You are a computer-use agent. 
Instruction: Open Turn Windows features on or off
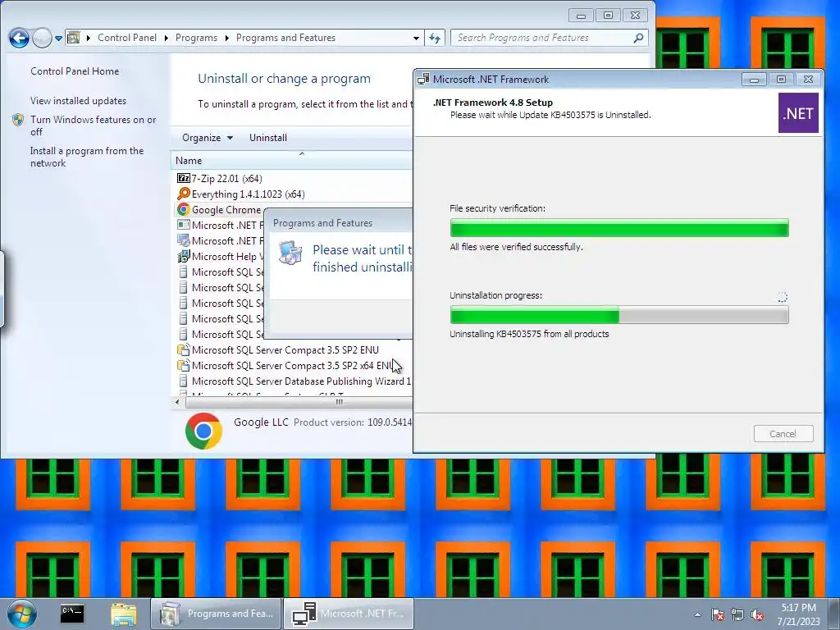coord(93,126)
